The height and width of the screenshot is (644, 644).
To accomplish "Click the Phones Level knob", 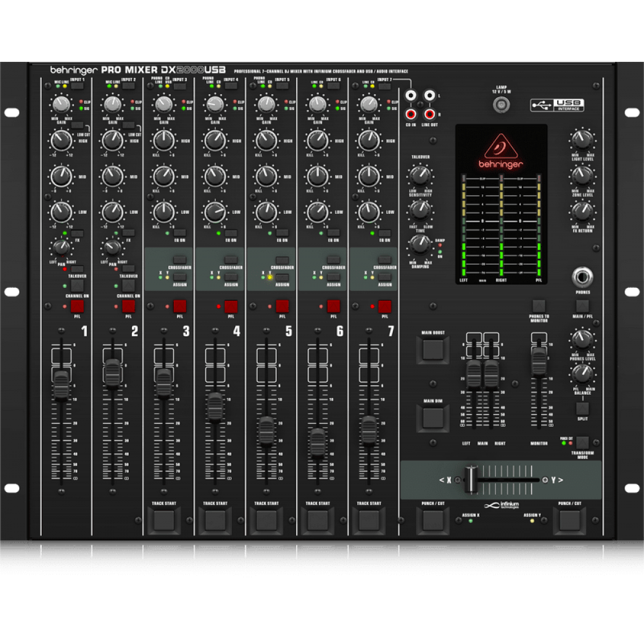I will tap(582, 339).
